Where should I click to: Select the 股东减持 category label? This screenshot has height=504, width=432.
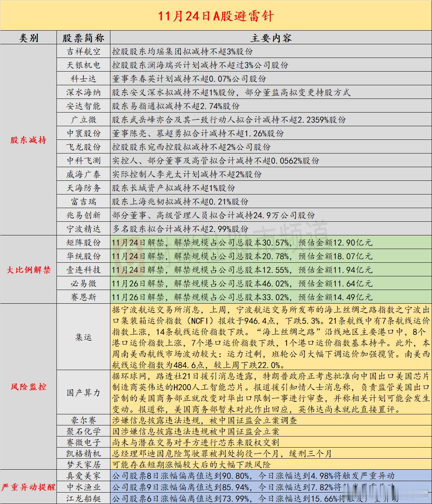[29, 141]
